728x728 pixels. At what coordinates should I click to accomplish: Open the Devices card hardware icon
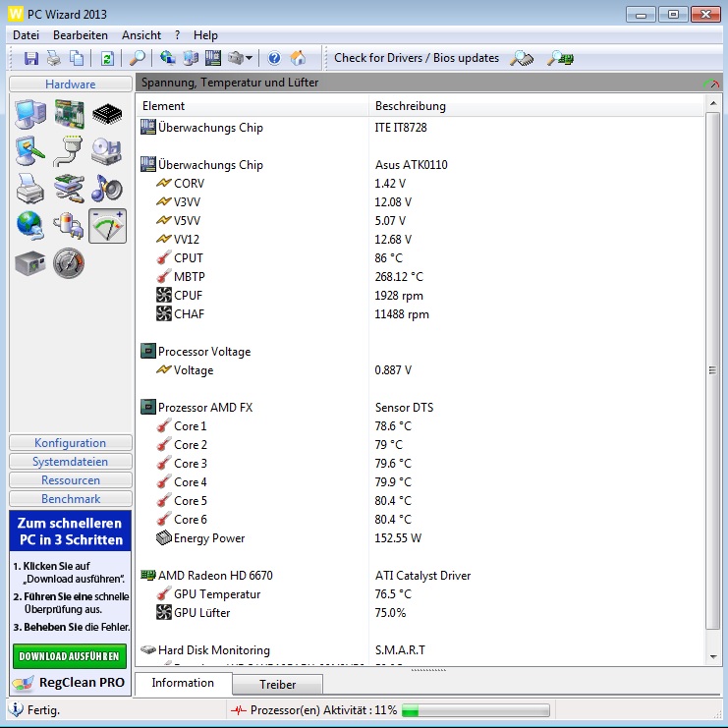coord(69,189)
